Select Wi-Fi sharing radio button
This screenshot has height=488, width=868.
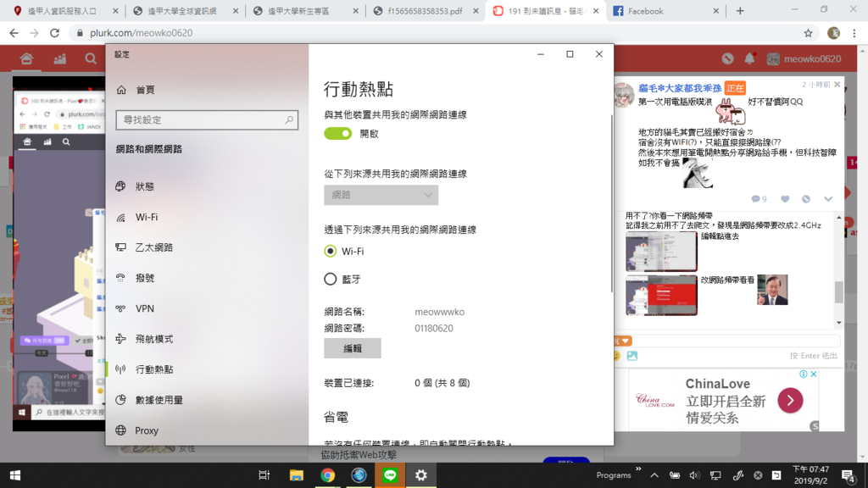coord(330,251)
